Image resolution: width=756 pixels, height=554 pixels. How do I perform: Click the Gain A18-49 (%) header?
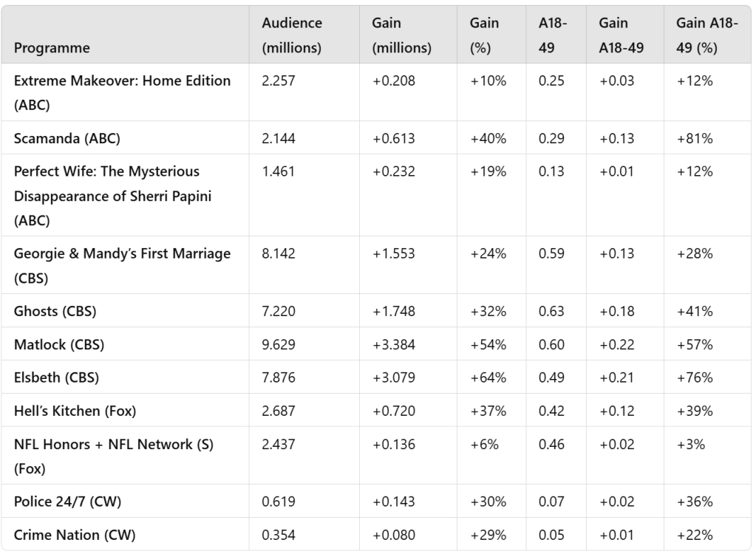707,35
